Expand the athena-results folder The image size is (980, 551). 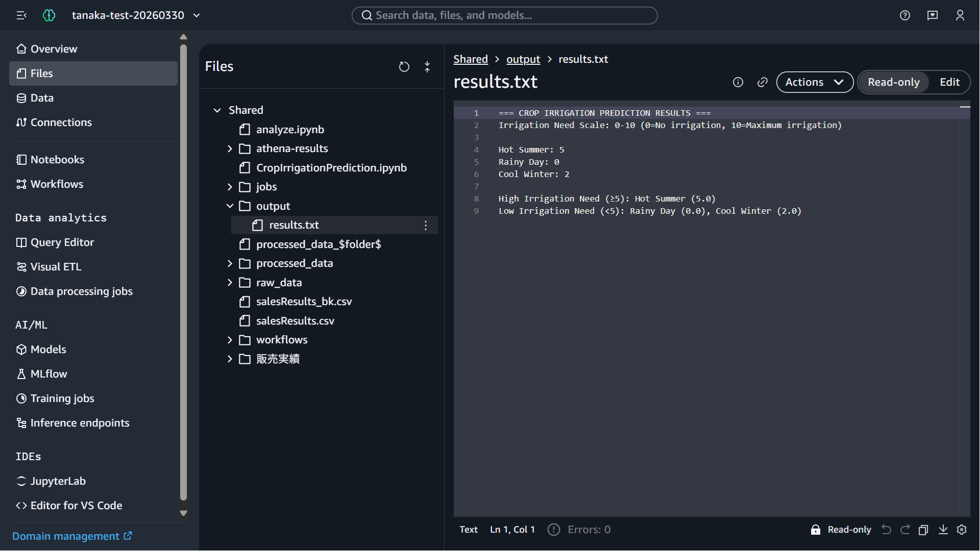click(230, 148)
